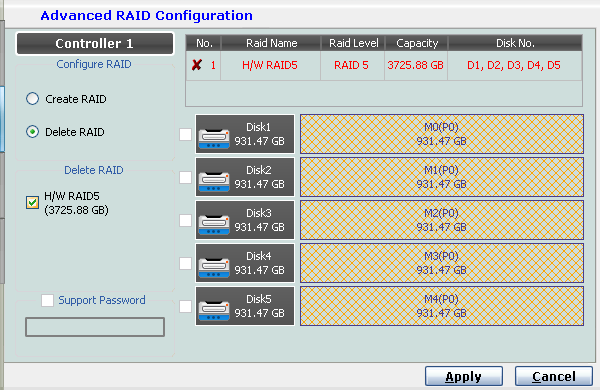
Task: Click the M1(P0) 931.47 GB member block
Action: [442, 177]
